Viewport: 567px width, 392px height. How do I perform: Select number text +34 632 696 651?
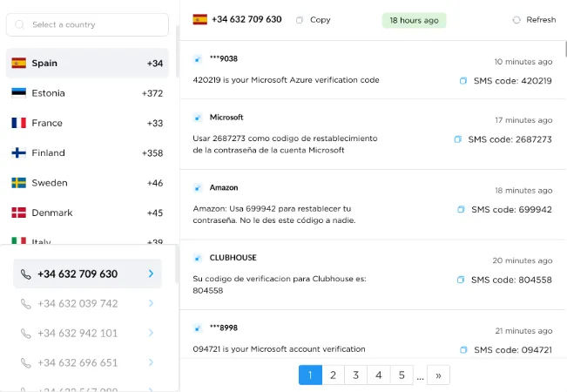pyautogui.click(x=78, y=362)
